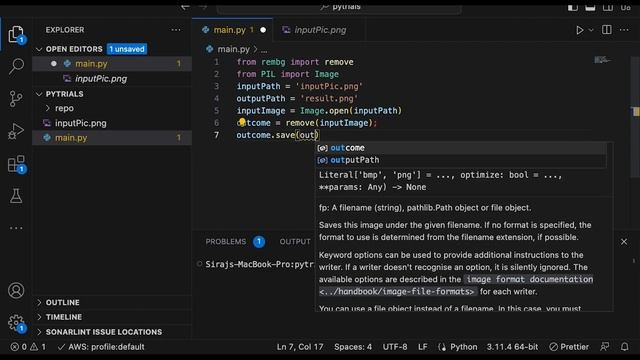Toggle the bottom panel layout icon
640x360 pixels.
pyautogui.click(x=590, y=7)
